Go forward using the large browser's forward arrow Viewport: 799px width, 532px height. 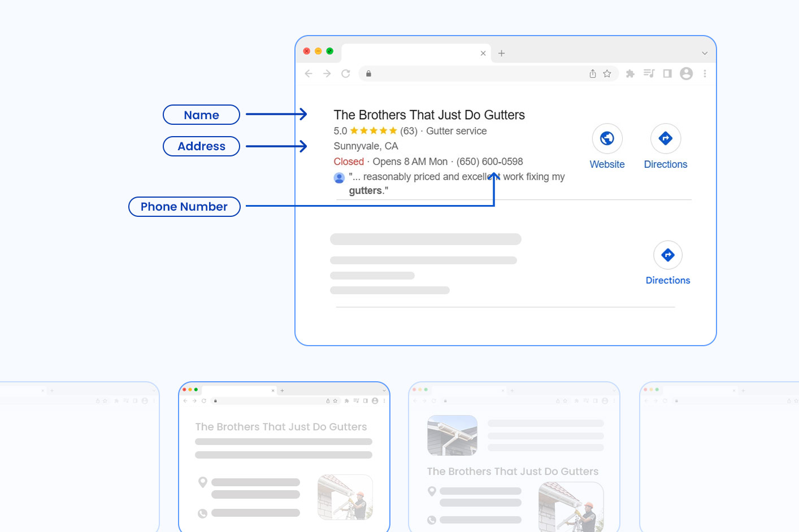[327, 73]
